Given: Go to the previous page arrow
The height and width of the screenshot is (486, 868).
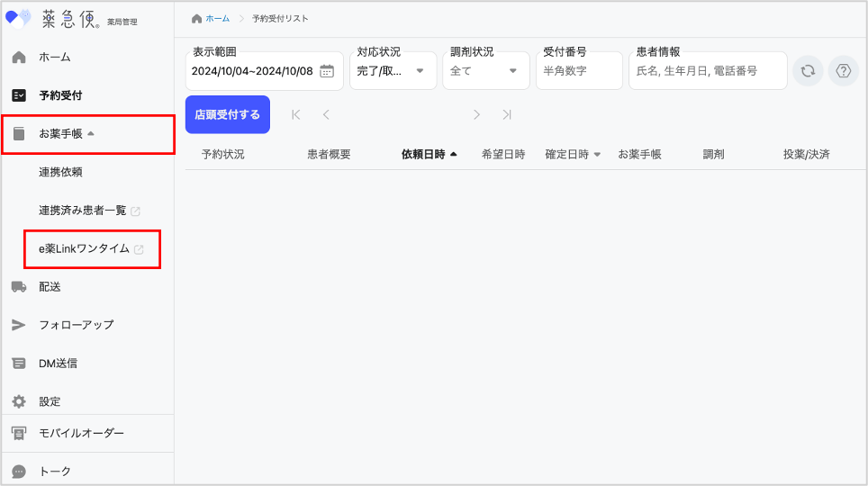Looking at the screenshot, I should [326, 114].
